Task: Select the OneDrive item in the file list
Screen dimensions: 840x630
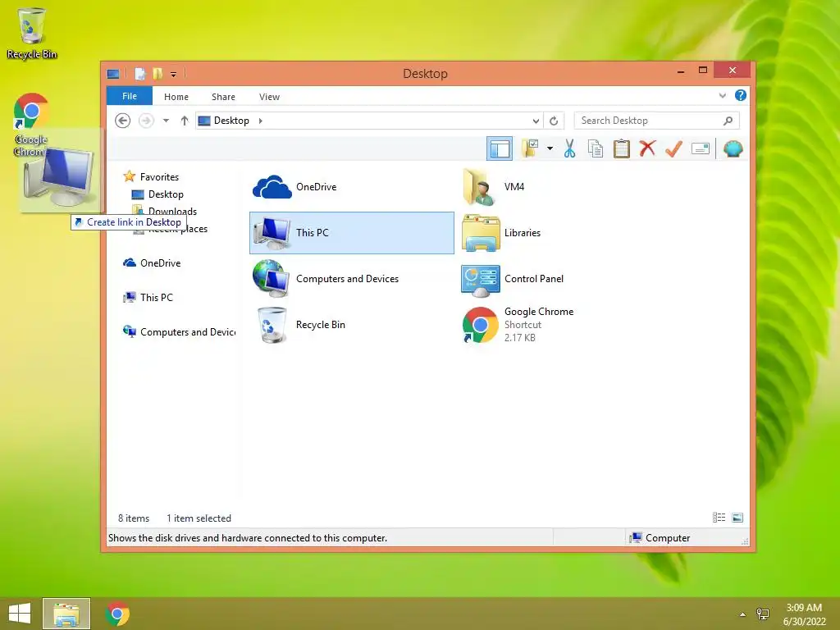Action: (351, 186)
